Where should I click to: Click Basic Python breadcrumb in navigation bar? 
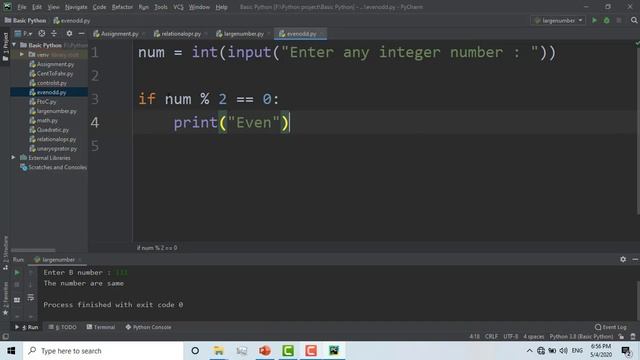25,20
